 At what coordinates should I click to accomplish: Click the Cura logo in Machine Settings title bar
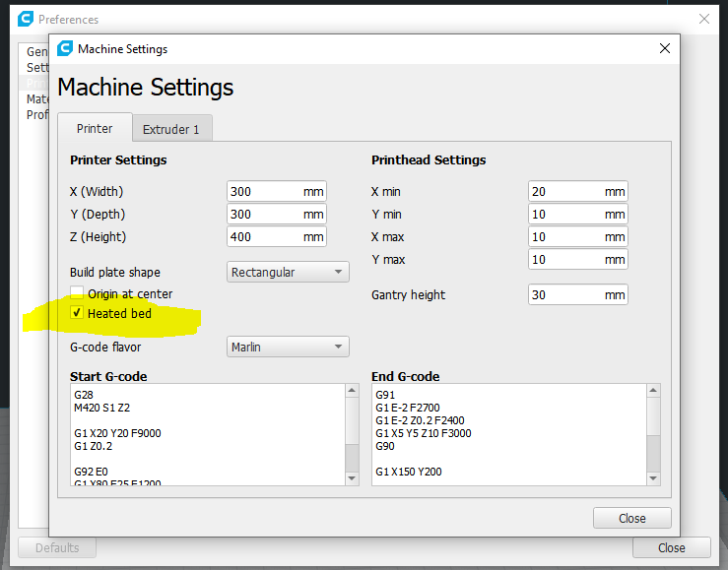[65, 48]
